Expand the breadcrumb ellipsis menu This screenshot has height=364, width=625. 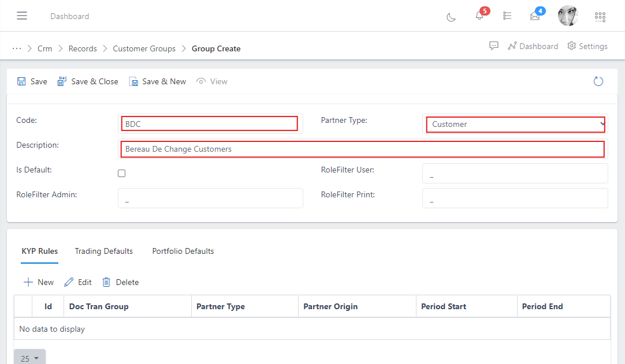17,48
